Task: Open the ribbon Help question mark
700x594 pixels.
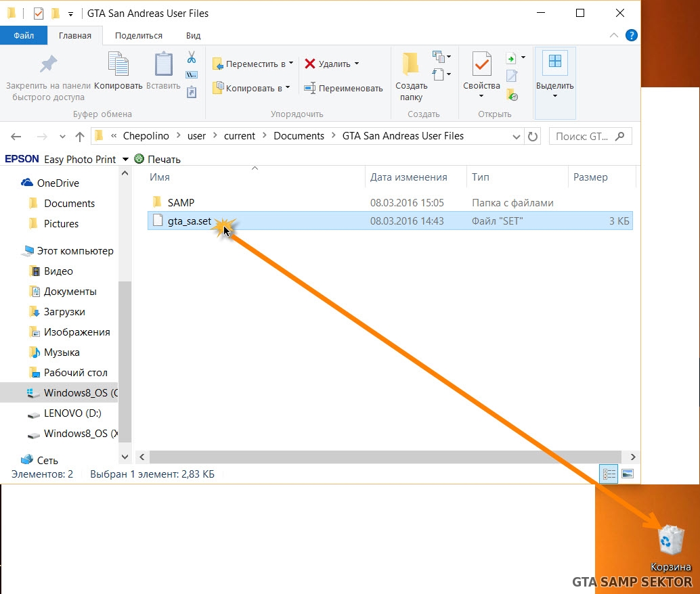Action: (631, 35)
